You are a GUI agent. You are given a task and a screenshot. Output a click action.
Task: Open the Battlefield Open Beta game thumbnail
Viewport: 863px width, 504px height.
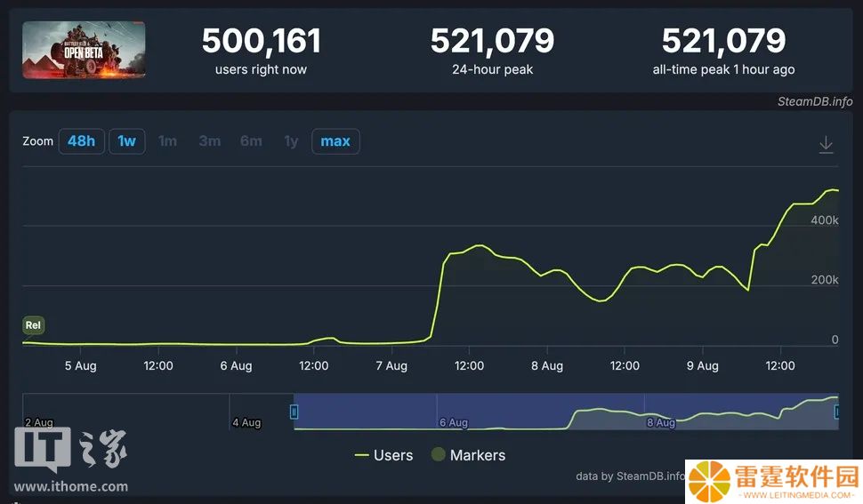[84, 50]
